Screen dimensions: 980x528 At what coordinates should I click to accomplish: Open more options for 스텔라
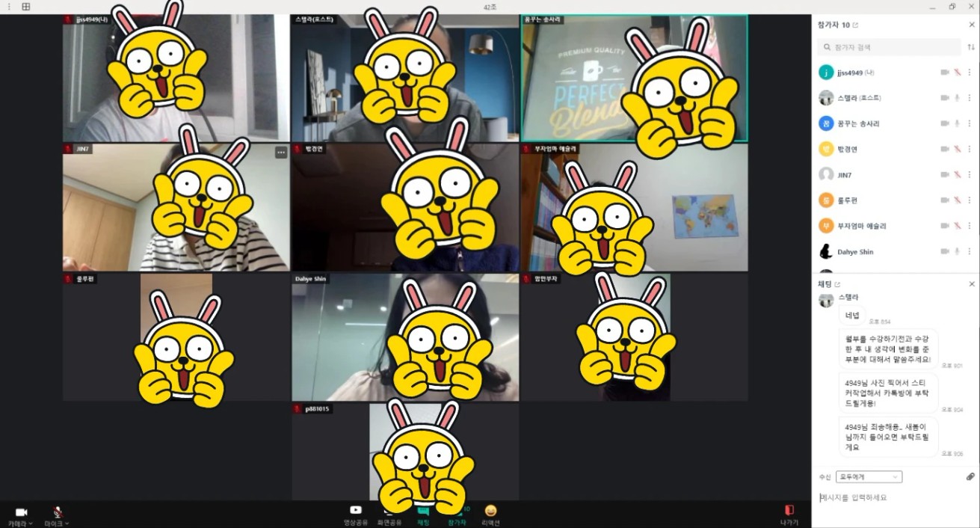tap(970, 98)
